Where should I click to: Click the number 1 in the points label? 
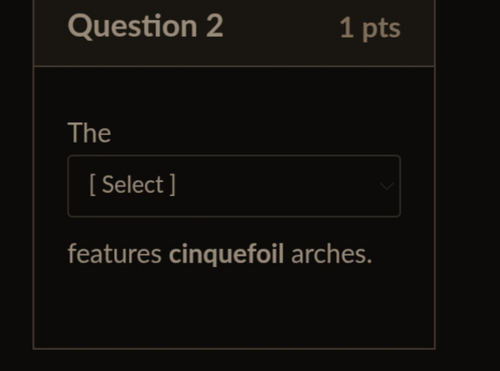tap(347, 27)
